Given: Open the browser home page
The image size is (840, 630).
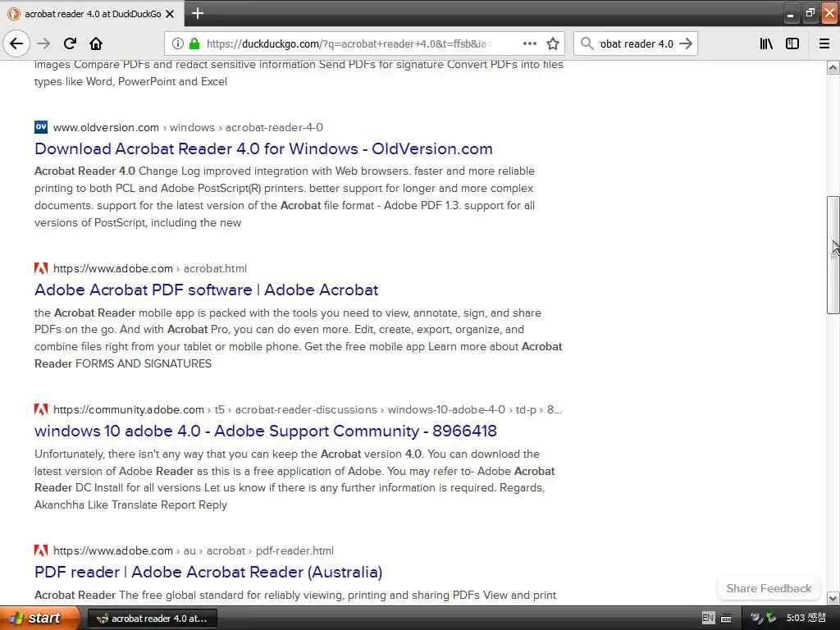Looking at the screenshot, I should tap(96, 43).
